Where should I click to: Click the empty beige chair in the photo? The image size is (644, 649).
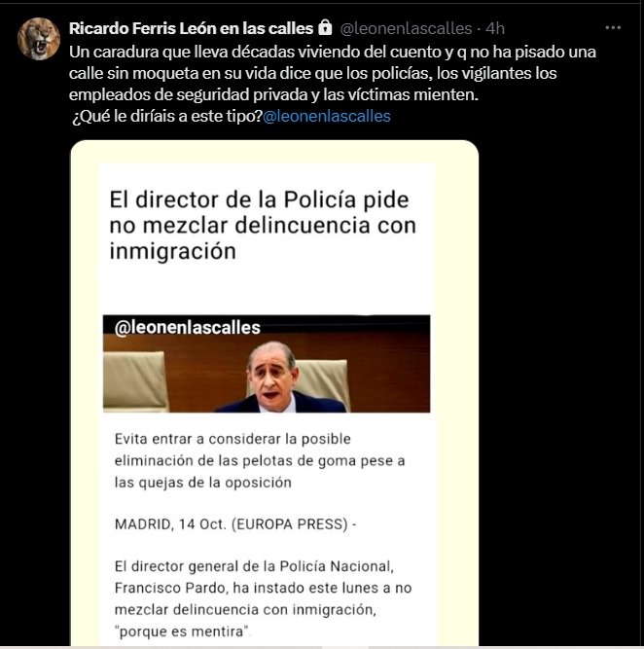[134, 380]
